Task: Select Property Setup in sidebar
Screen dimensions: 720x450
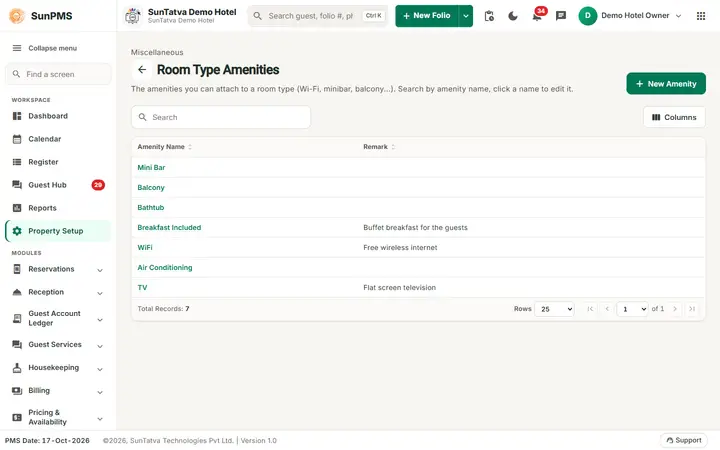Action: click(58, 231)
